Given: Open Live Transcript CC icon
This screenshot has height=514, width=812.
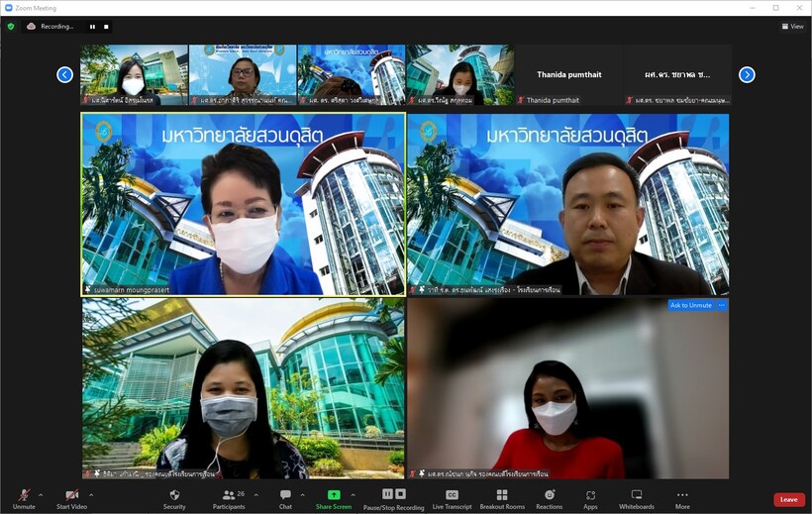Looking at the screenshot, I should click(452, 495).
